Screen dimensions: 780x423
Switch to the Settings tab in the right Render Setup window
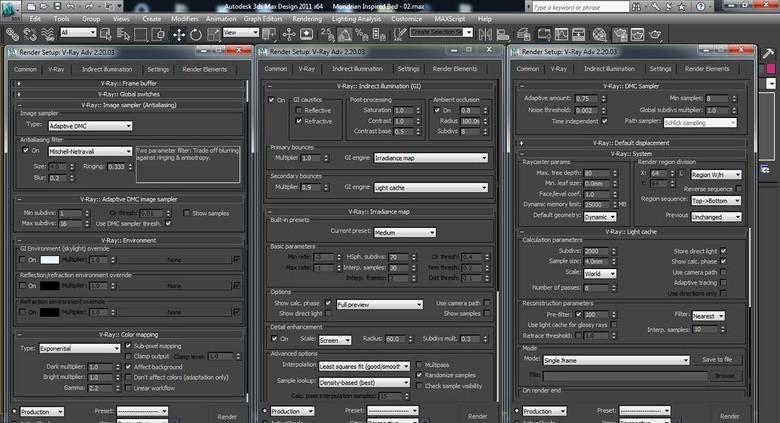coord(660,69)
